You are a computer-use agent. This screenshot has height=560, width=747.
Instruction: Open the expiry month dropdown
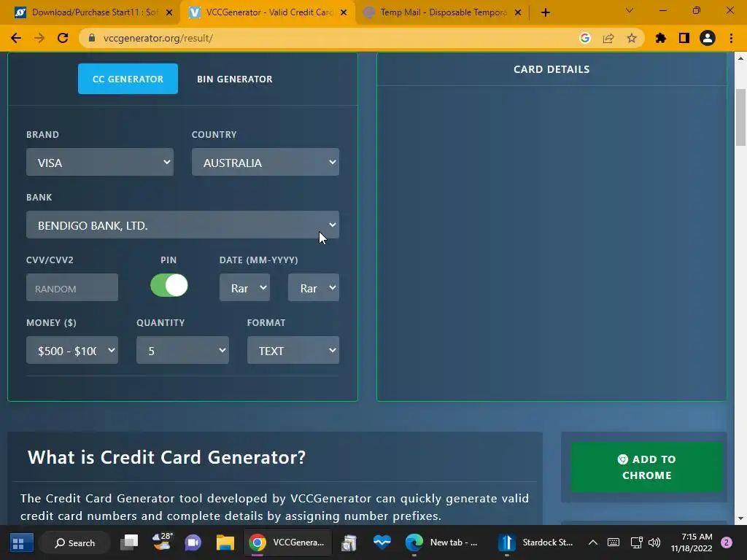point(244,287)
